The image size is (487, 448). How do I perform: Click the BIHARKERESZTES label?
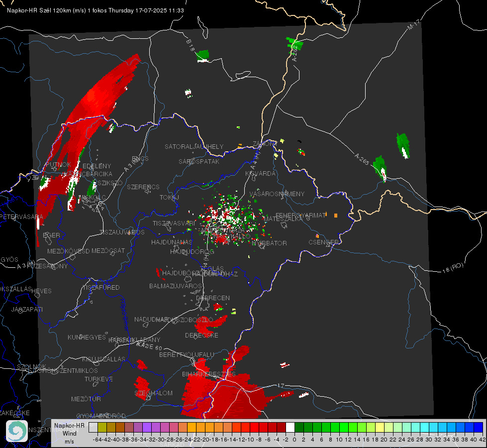(x=209, y=374)
